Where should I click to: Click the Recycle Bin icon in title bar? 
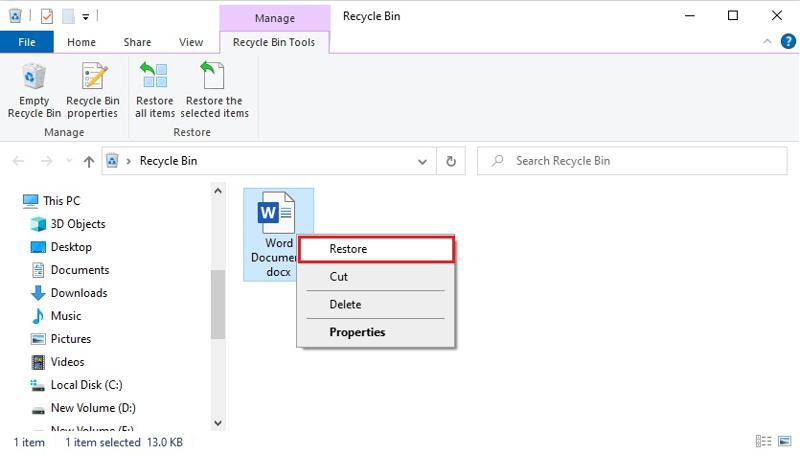click(15, 16)
